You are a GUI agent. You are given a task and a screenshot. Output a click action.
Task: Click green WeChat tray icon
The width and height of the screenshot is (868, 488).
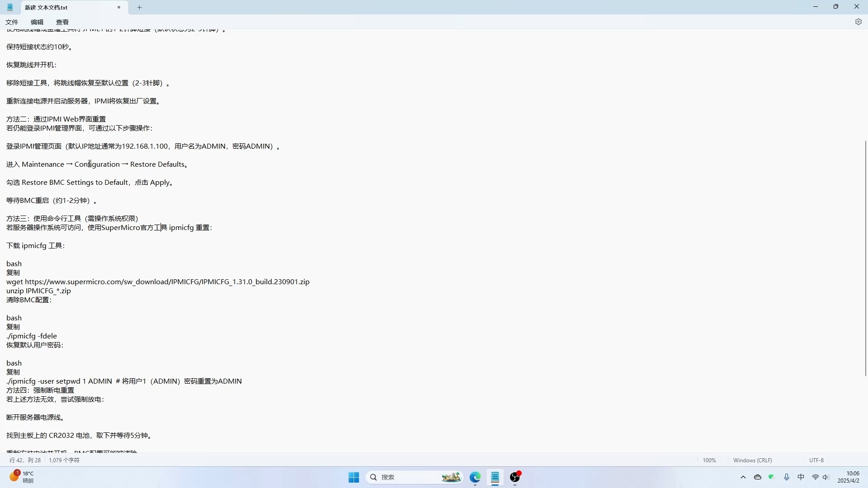point(772,477)
